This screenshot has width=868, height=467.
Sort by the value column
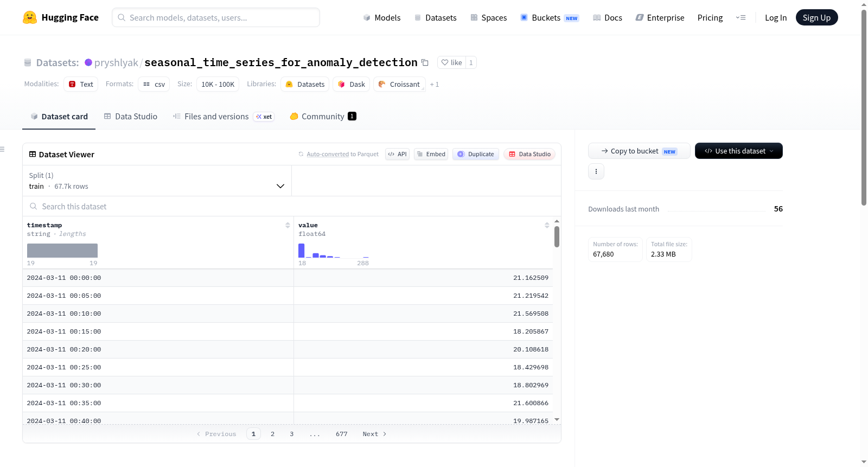pos(547,225)
